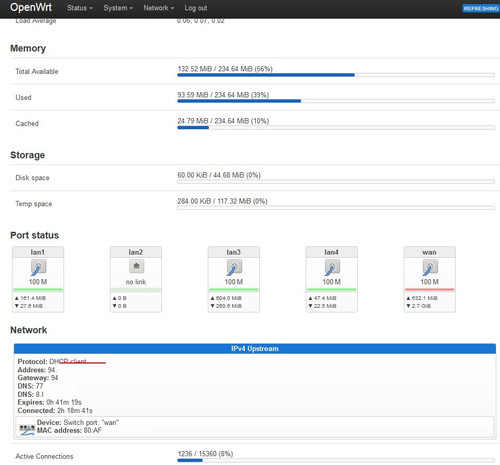Open the Network dropdown menu
This screenshot has width=500, height=465.
(x=159, y=8)
